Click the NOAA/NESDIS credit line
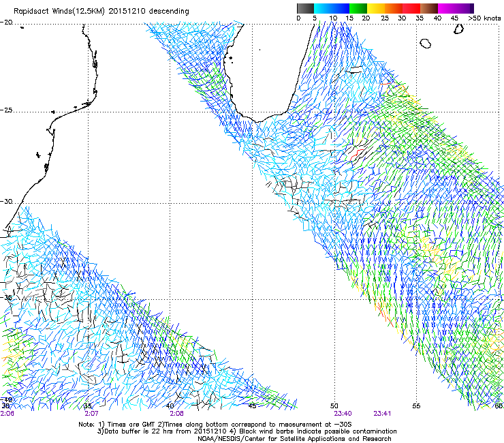The height and width of the screenshot is (443, 504). click(294, 439)
